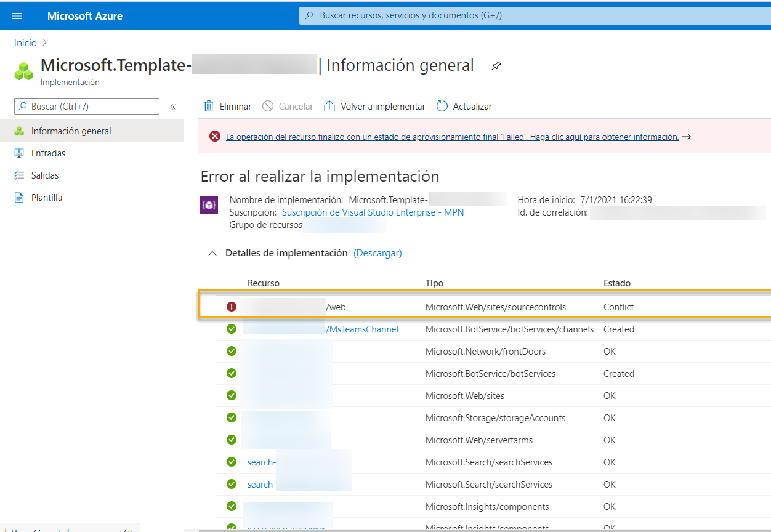
Task: Open the second search- resource link
Action: 262,485
